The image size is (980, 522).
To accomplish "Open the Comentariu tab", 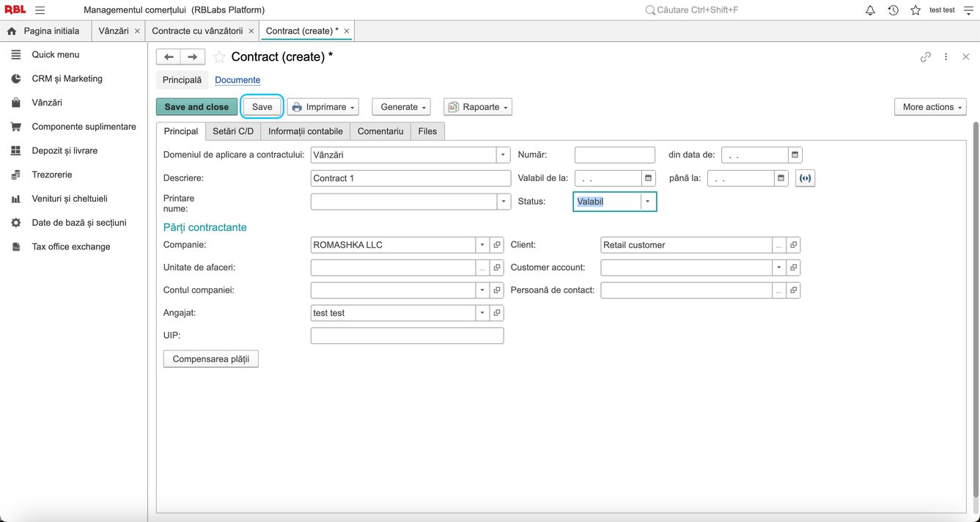I will [x=380, y=131].
